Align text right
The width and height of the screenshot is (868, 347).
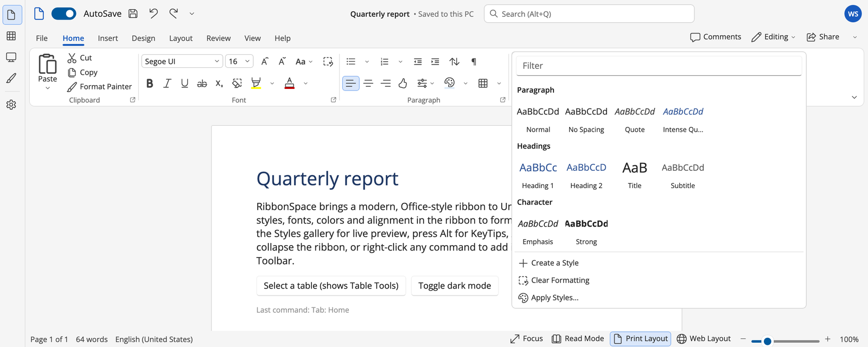tap(386, 83)
